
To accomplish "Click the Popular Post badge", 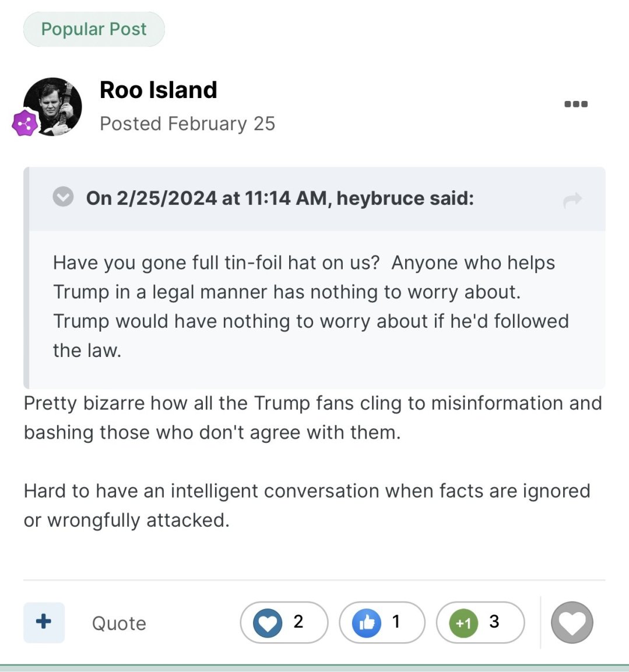I will (94, 29).
